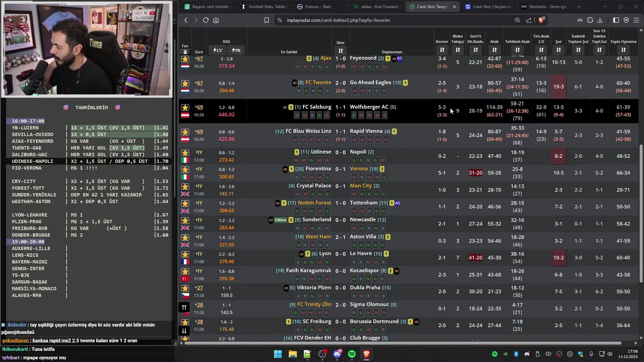Toggle the favorite star for FC Twente row
Image resolution: width=644 pixels, height=362 pixels.
click(185, 83)
